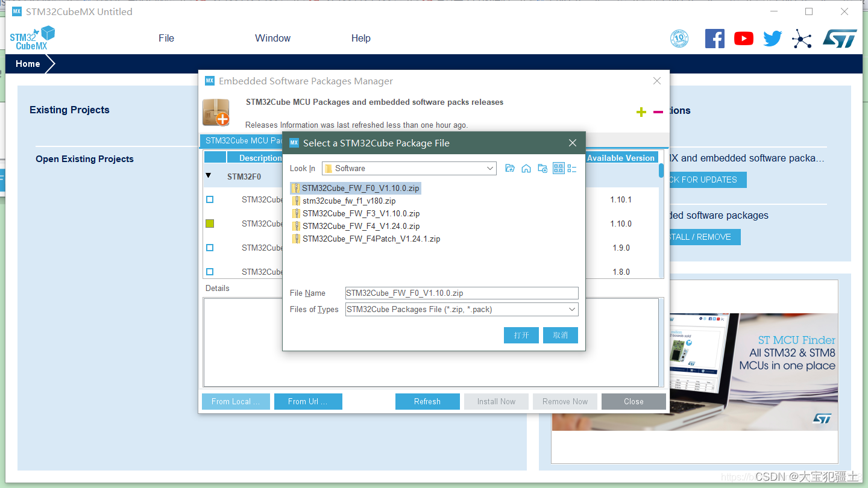Open the Help menu

361,38
